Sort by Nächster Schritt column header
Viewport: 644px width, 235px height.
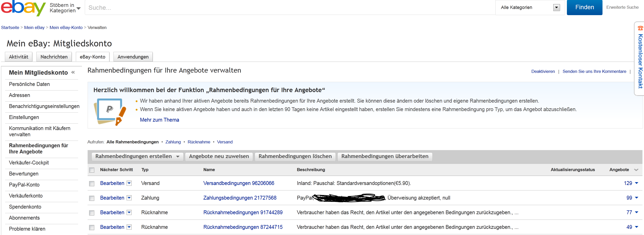(x=116, y=170)
